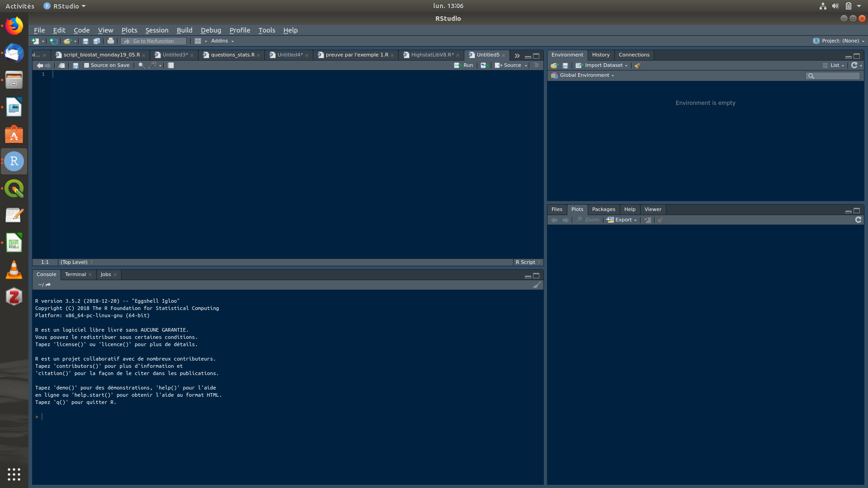Open the Addins dropdown menu
868x488 pixels.
tap(222, 41)
